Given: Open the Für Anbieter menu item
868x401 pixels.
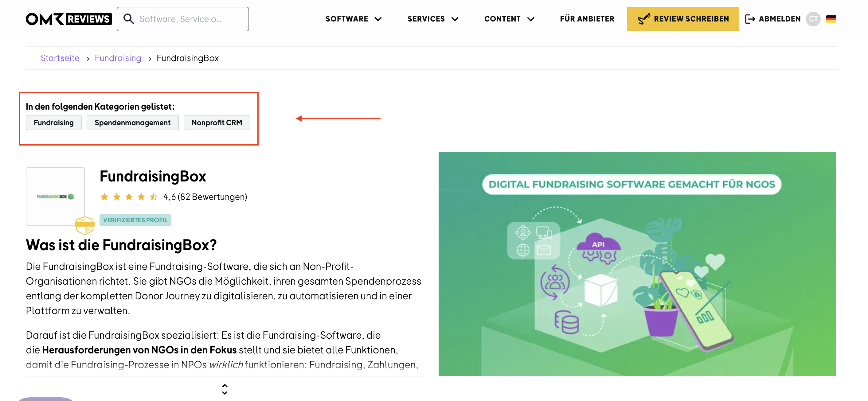Looking at the screenshot, I should click(587, 19).
